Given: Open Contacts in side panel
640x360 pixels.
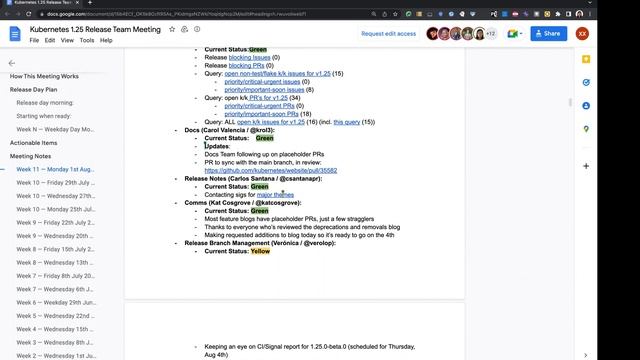Looking at the screenshot, I should (586, 106).
